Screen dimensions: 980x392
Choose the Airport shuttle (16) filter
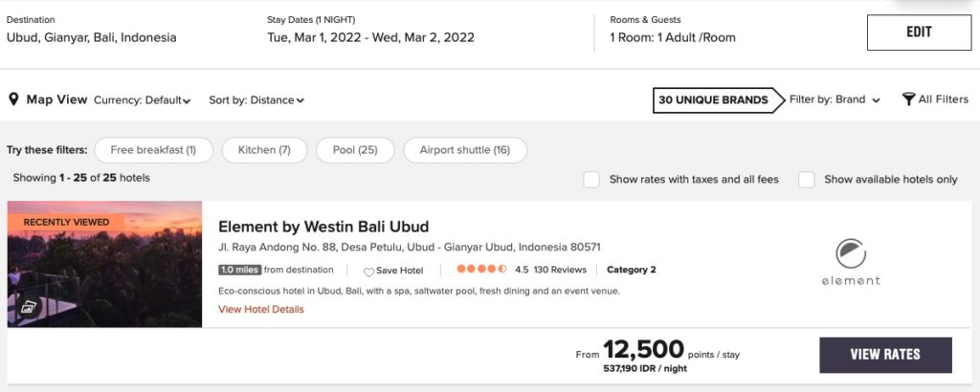(465, 150)
